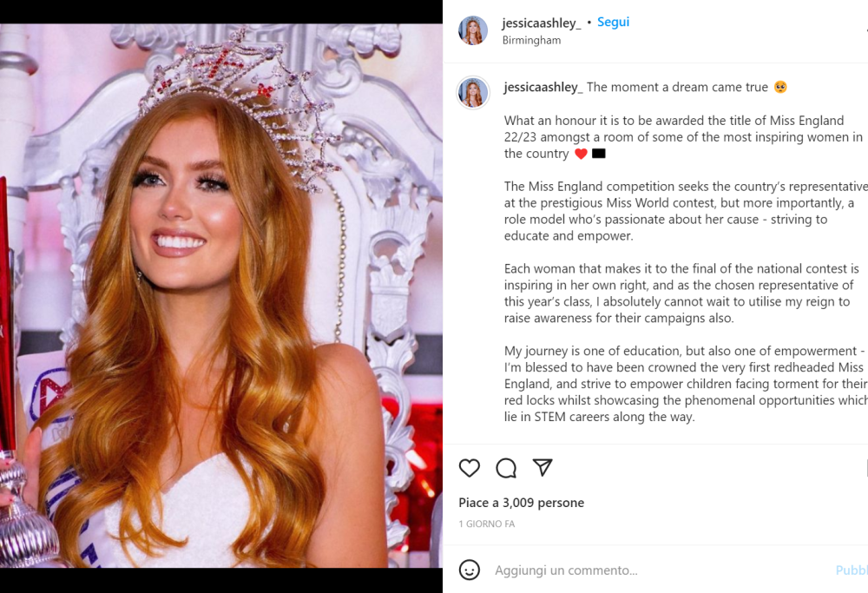Open jessicaashley_ profile from header username
Viewport: 868px width, 593px height.
[x=542, y=23]
